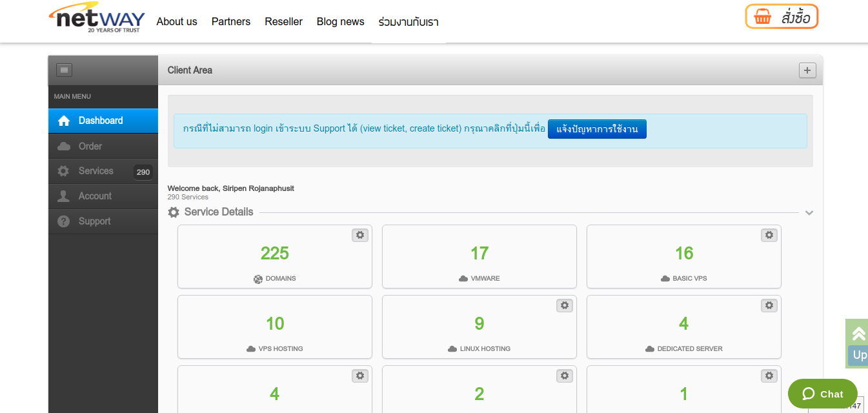This screenshot has height=413, width=868.
Task: Toggle the sidebar hamburger menu
Action: coord(64,70)
